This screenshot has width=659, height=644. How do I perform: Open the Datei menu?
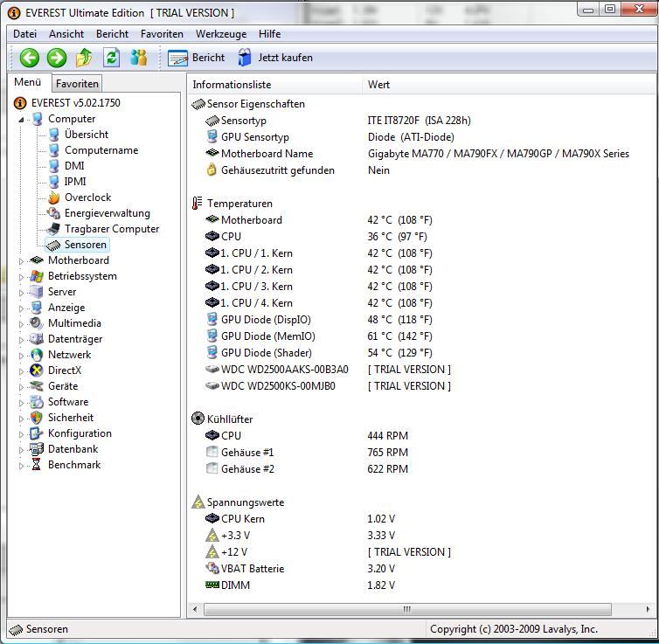pyautogui.click(x=24, y=34)
